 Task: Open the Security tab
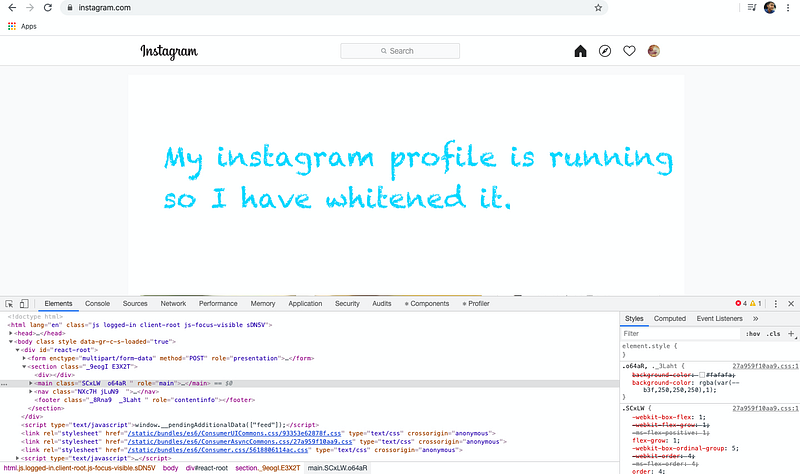(347, 304)
